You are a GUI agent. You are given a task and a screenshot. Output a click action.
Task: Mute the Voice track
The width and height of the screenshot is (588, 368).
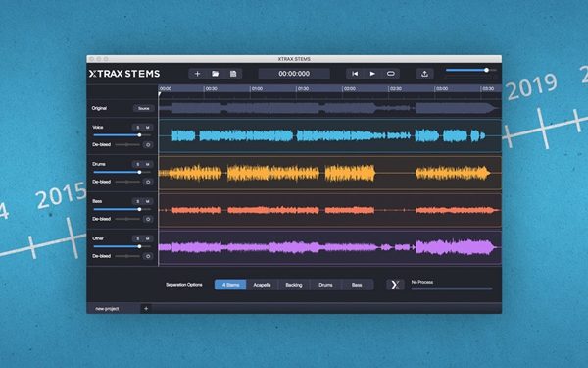pyautogui.click(x=148, y=128)
